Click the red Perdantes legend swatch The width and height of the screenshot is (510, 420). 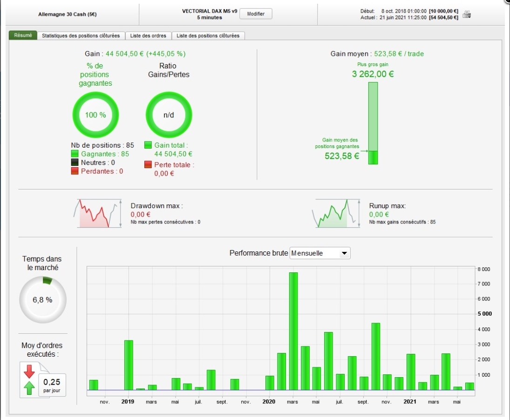(x=75, y=171)
